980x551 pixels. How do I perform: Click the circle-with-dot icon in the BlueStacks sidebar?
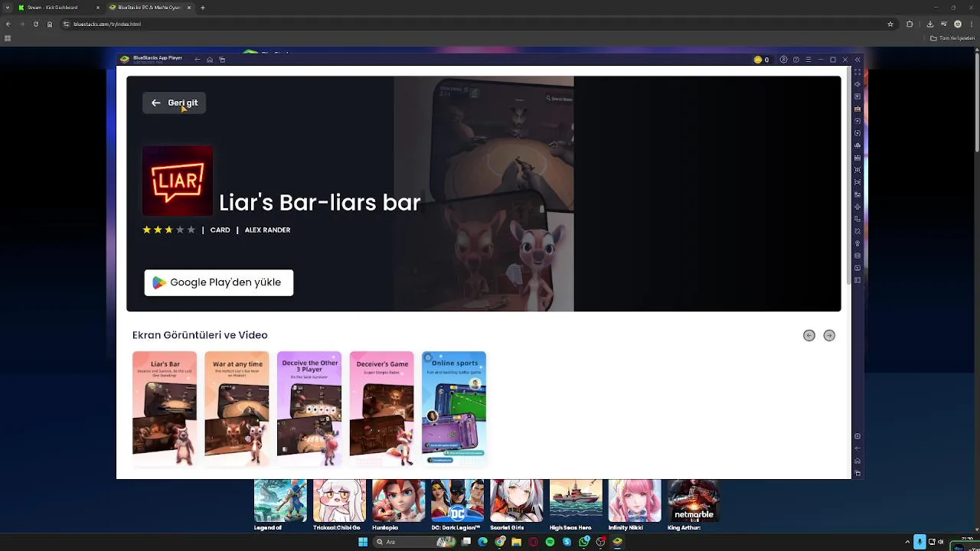coord(857,133)
